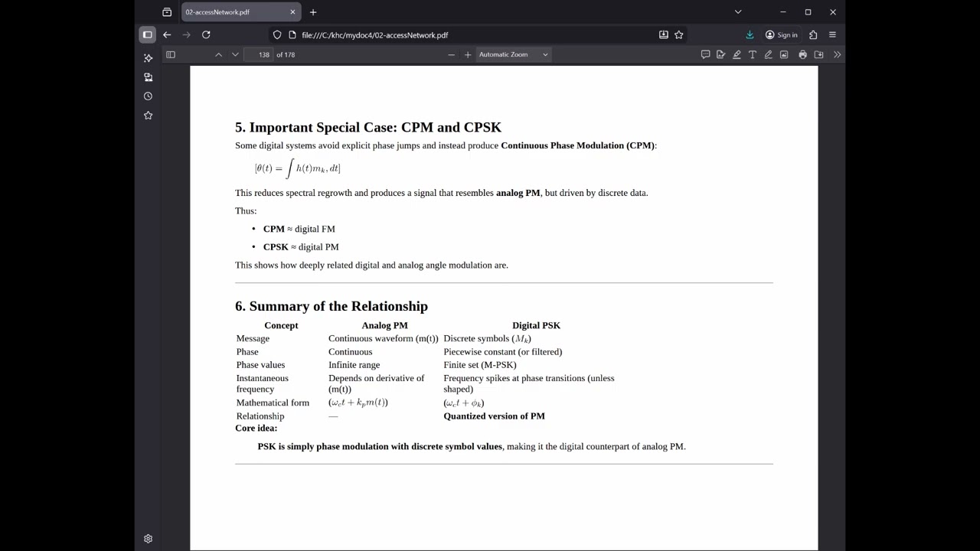
Task: Click the heading '6. Summary of the Relationship'
Action: (x=332, y=306)
